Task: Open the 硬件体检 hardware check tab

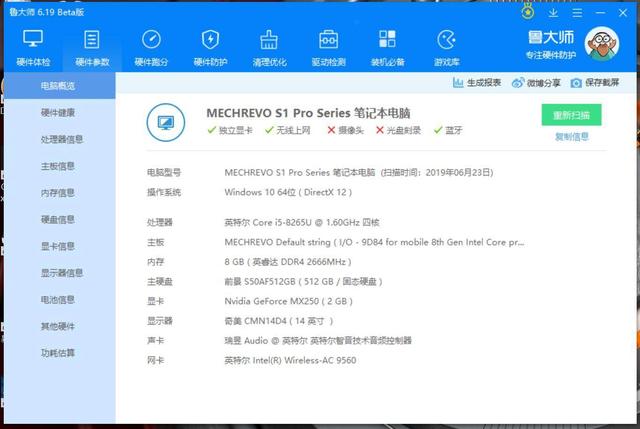Action: (x=33, y=48)
